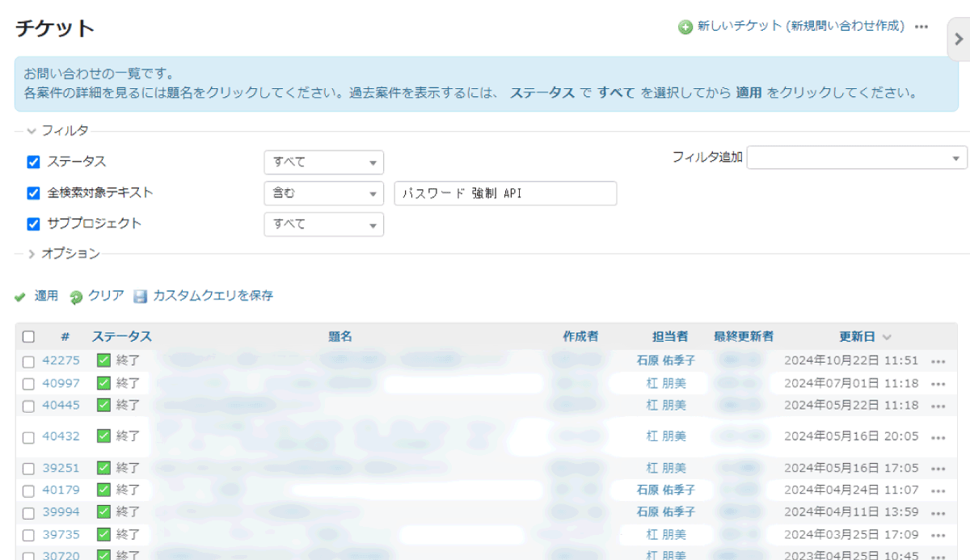Select the checkbox for ticket 40997
Screen dimensions: 970x560
(28, 384)
